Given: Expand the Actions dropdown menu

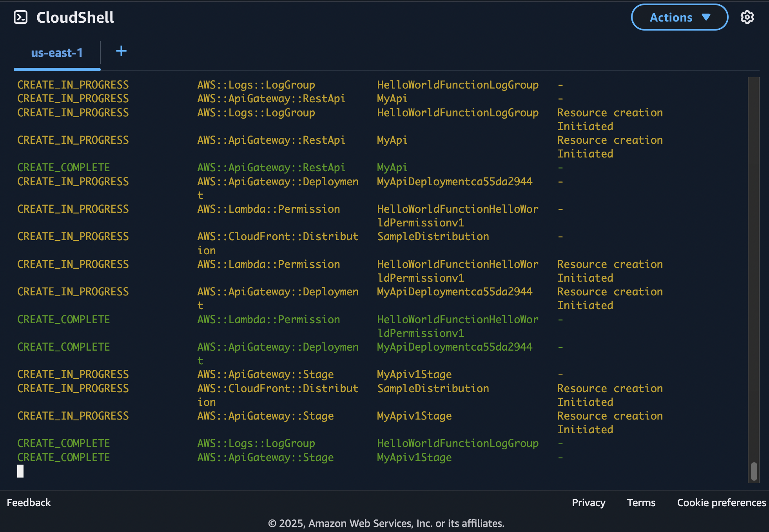Looking at the screenshot, I should click(x=671, y=17).
